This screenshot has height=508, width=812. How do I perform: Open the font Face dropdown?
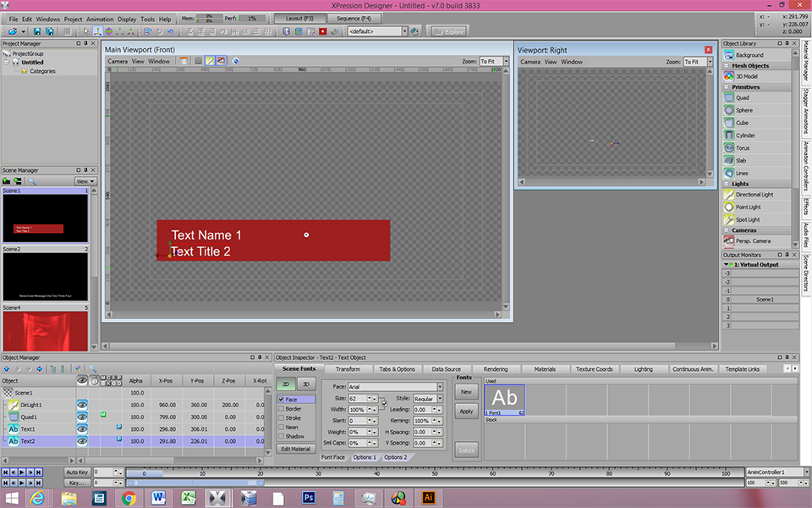pyautogui.click(x=439, y=387)
